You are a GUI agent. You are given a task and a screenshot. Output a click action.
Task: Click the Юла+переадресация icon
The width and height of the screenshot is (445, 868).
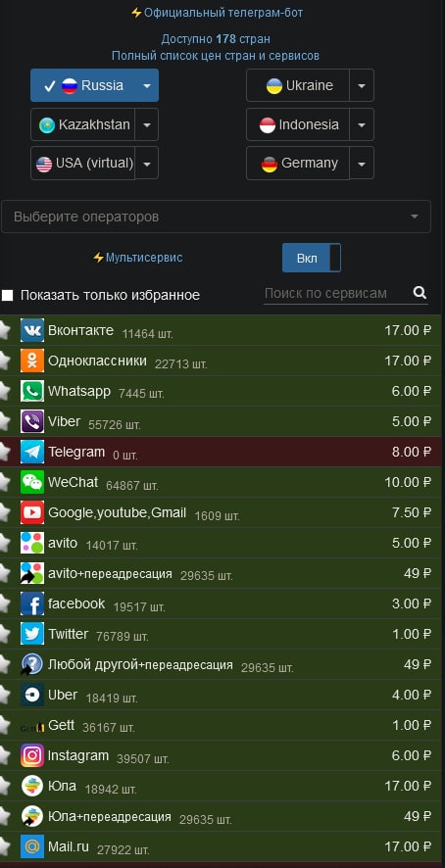coord(32,816)
